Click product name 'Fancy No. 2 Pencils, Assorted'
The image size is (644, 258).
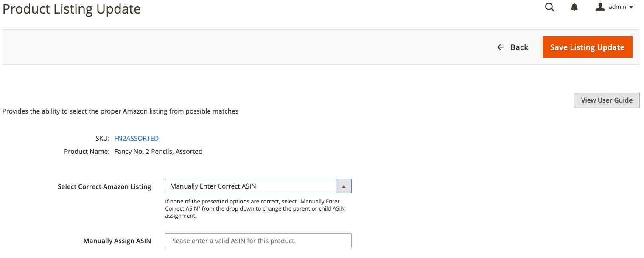[158, 151]
